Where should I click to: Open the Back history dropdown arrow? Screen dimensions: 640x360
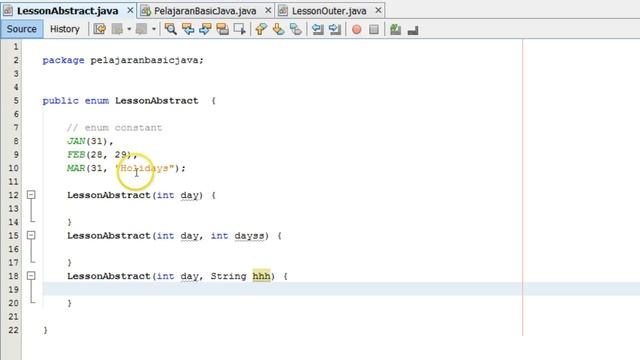click(x=129, y=29)
